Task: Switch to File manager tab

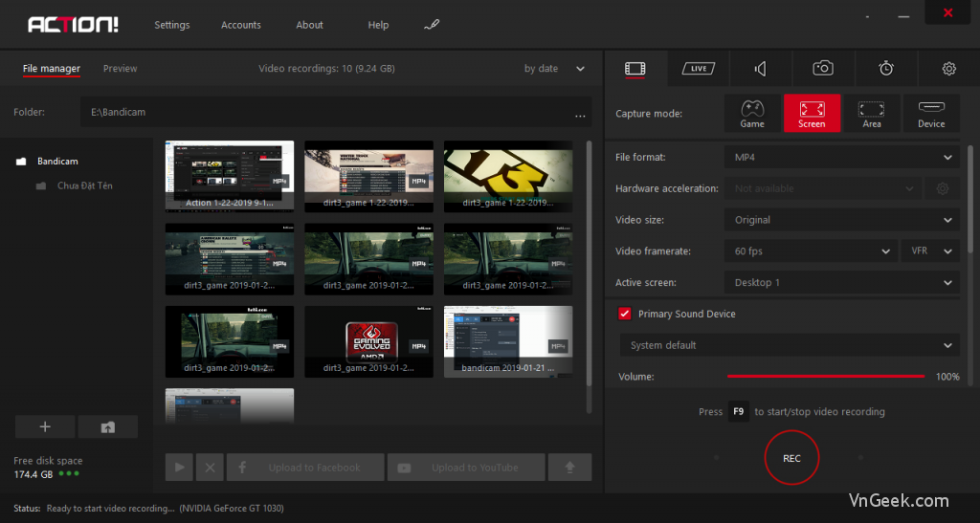Action: [x=52, y=69]
